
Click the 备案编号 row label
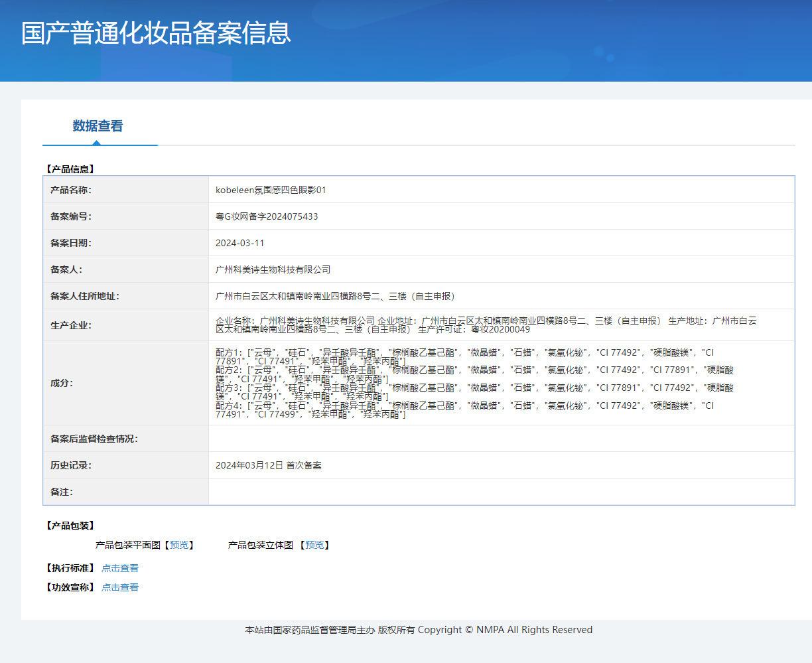click(71, 216)
